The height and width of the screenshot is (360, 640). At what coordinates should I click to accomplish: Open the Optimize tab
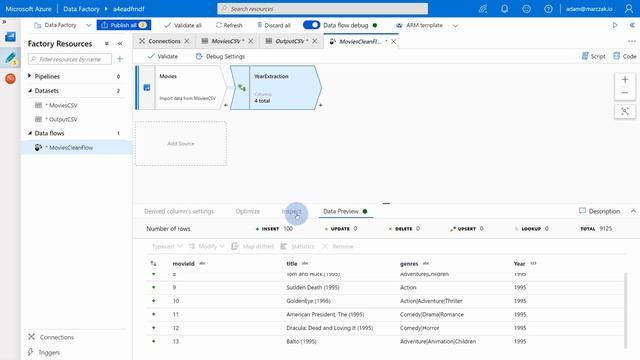tap(248, 211)
